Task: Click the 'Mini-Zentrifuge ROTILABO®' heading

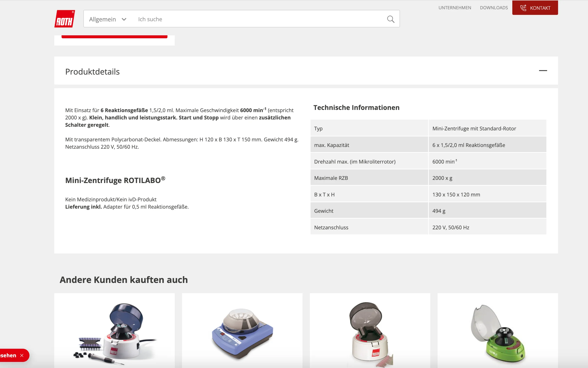Action: pyautogui.click(x=115, y=180)
